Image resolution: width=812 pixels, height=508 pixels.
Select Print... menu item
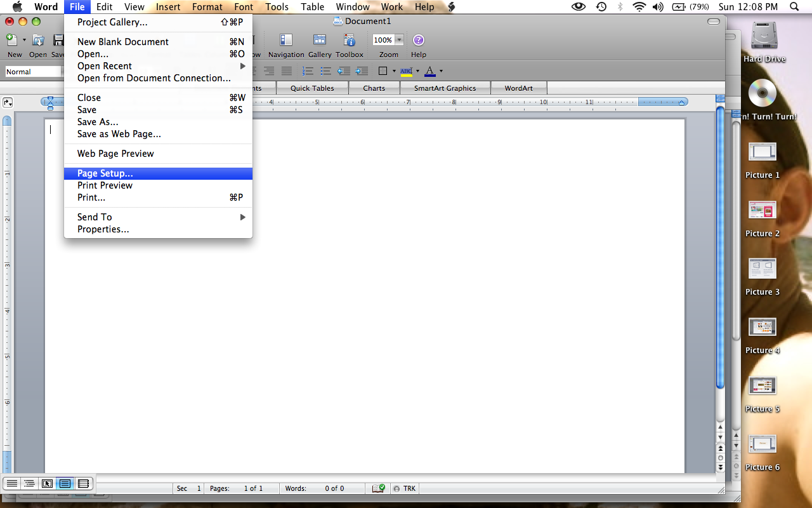pyautogui.click(x=158, y=197)
